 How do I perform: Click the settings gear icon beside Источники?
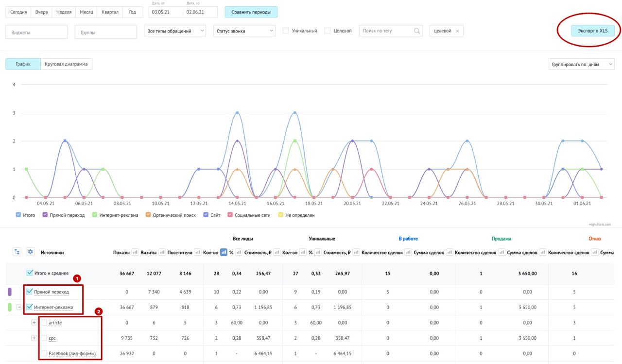pos(31,252)
